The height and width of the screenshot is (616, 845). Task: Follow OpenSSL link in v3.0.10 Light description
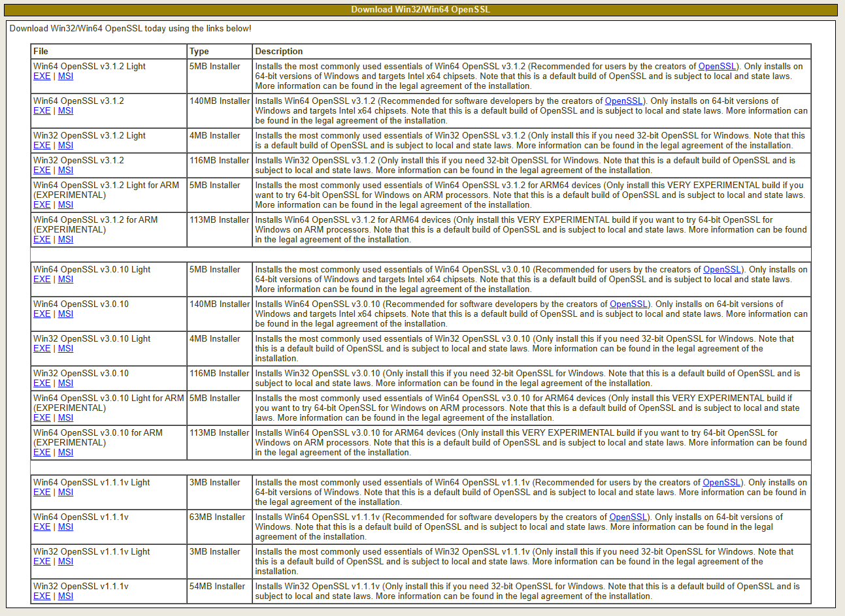tap(722, 270)
